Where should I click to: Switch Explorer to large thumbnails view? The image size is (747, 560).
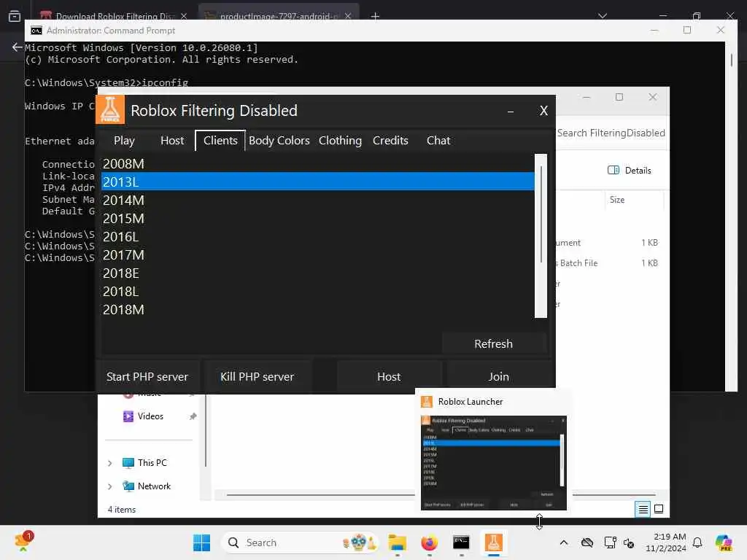click(659, 509)
